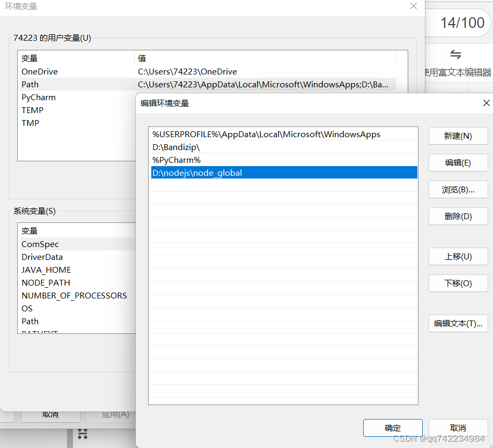This screenshot has width=493, height=448.
Task: Click the 编辑文本(T)... button
Action: [x=458, y=324]
